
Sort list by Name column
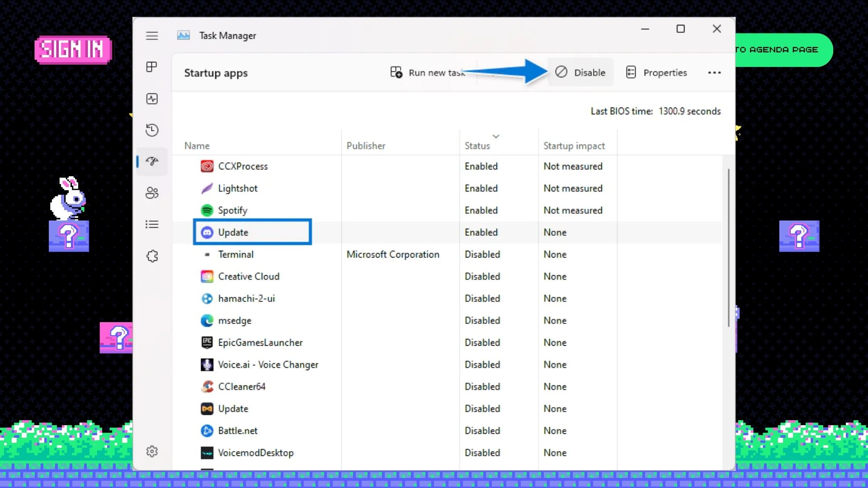(x=197, y=146)
